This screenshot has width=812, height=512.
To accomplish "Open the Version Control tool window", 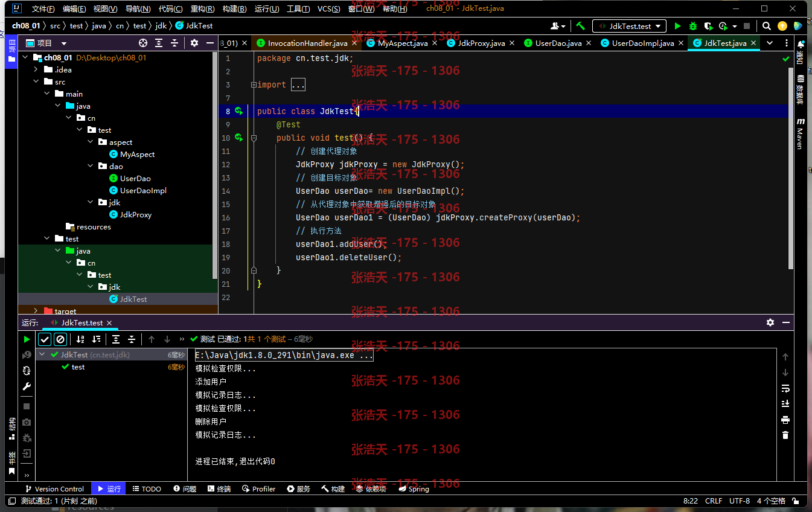I will [x=54, y=489].
